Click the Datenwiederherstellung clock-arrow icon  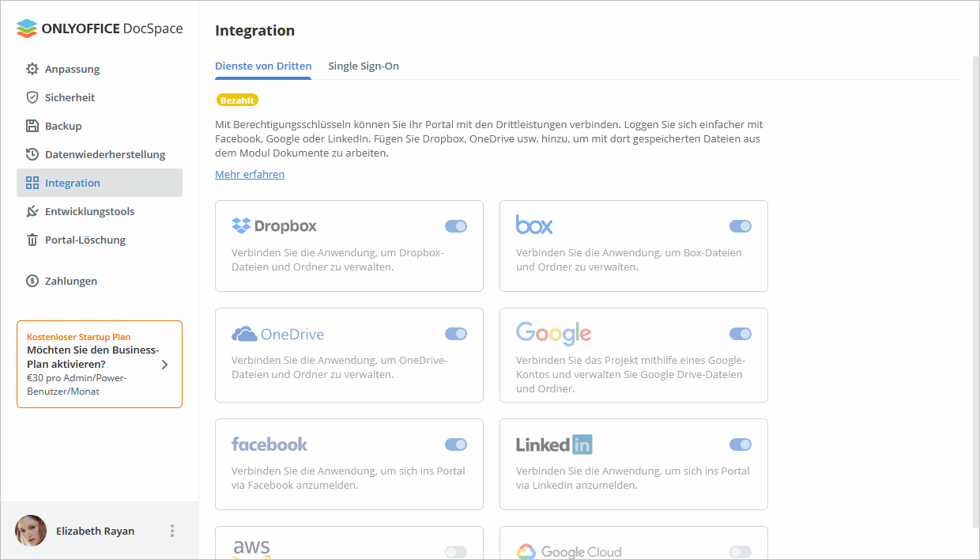click(32, 154)
